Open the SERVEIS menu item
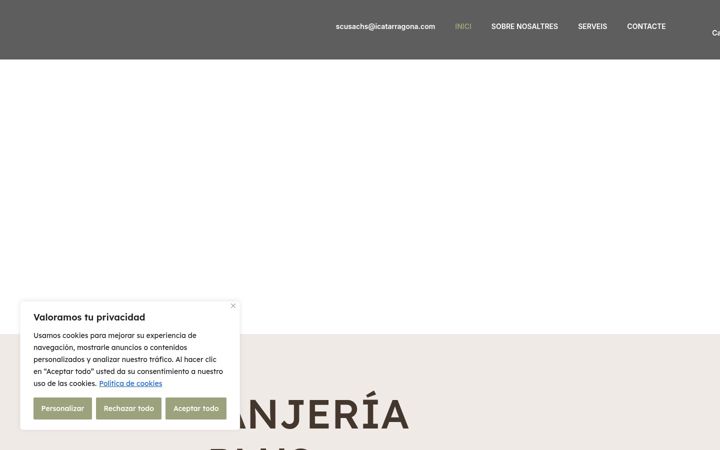720x450 pixels. pyautogui.click(x=592, y=27)
